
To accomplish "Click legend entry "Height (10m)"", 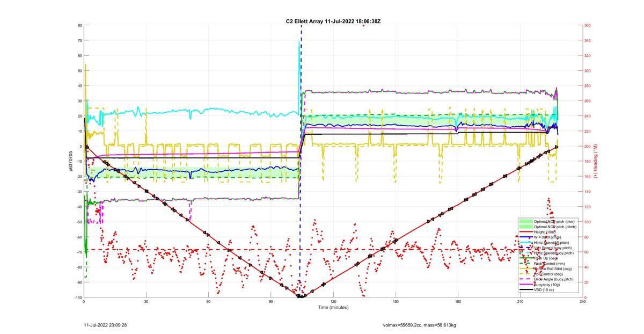I will pos(545,231).
